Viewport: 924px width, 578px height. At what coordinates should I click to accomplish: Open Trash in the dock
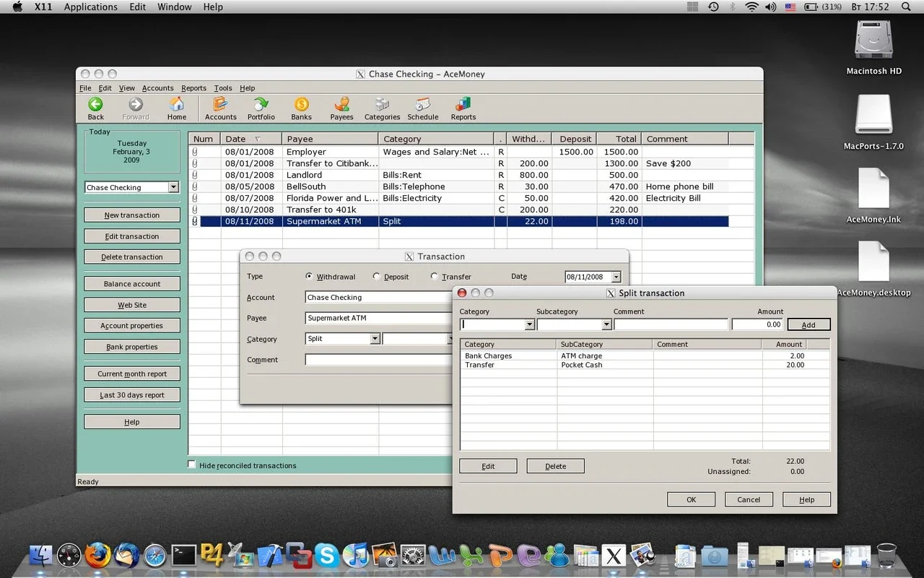click(x=886, y=555)
